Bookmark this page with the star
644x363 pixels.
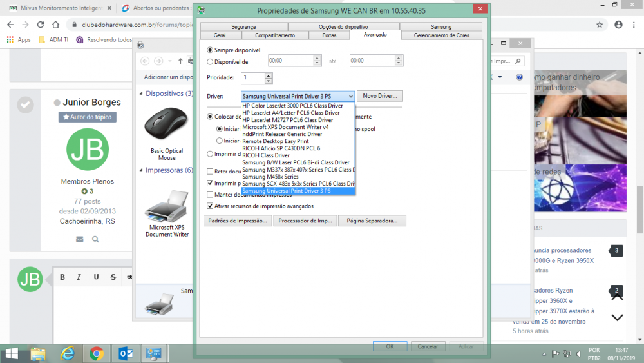(x=600, y=25)
